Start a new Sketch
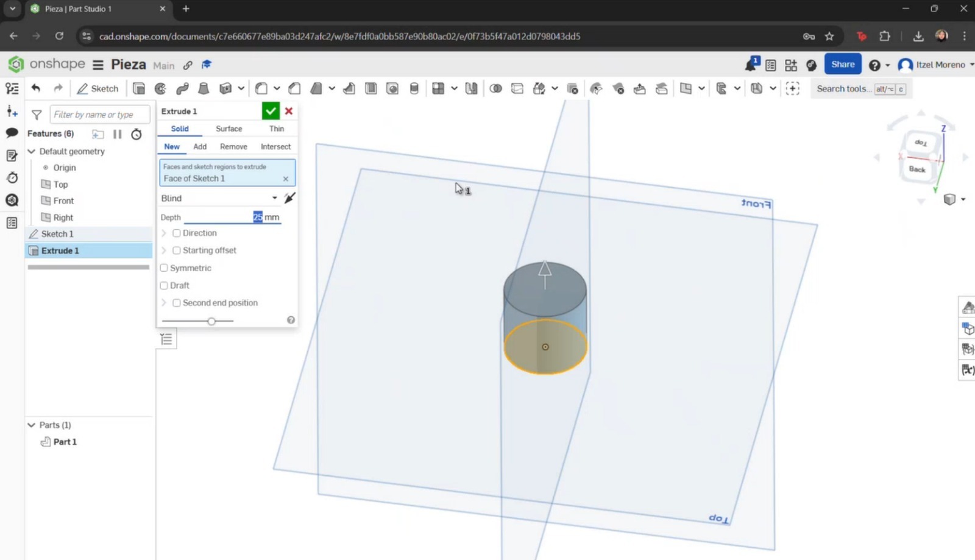 (x=97, y=88)
